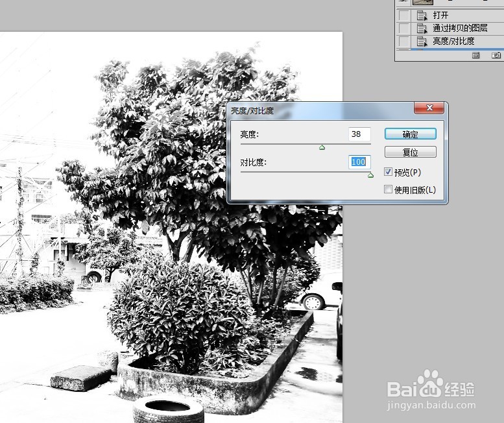Image resolution: width=504 pixels, height=423 pixels.
Task: Enable the 使用旧版(L) checkbox
Action: click(x=388, y=189)
